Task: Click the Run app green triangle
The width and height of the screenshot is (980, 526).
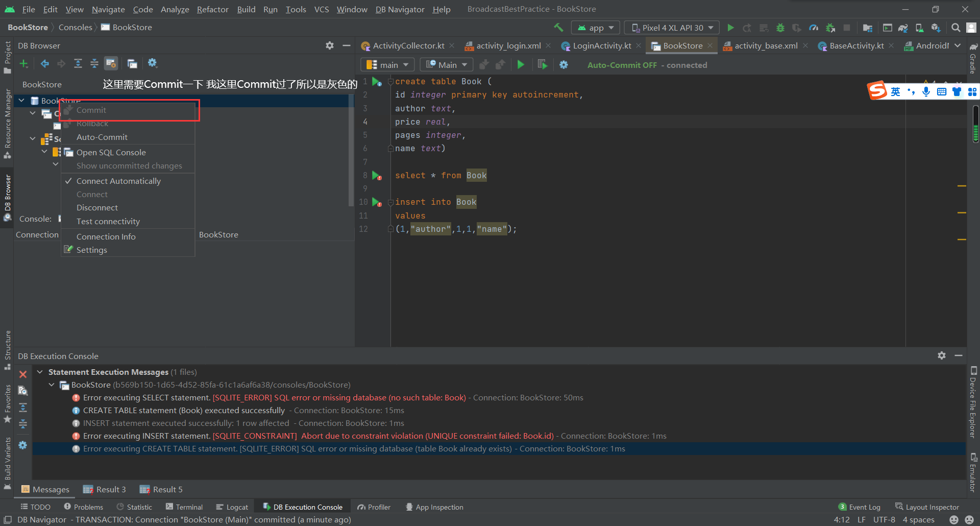Action: point(730,28)
